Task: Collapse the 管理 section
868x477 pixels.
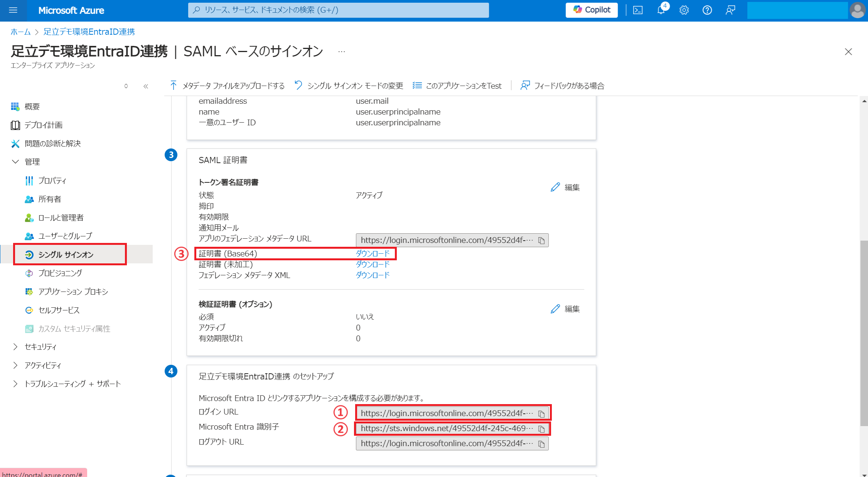Action: (15, 162)
